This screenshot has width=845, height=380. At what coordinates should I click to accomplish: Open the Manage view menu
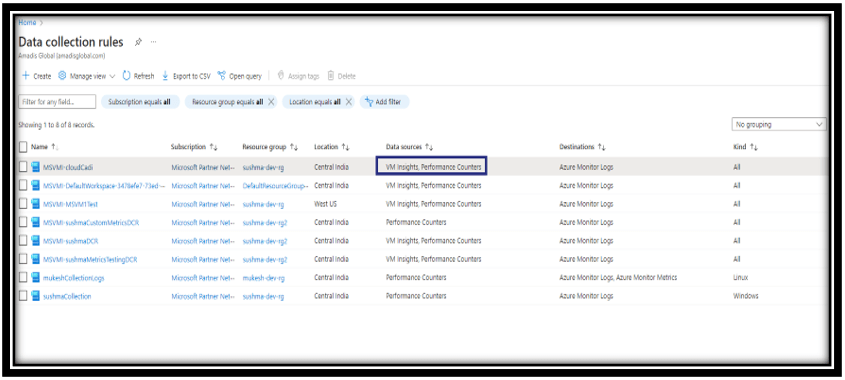(x=87, y=76)
